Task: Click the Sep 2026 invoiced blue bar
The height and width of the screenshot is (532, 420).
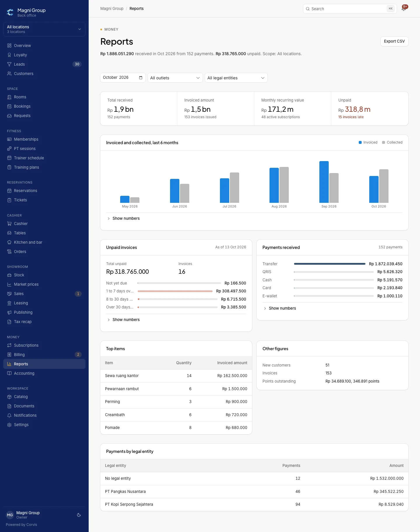Action: tap(324, 182)
